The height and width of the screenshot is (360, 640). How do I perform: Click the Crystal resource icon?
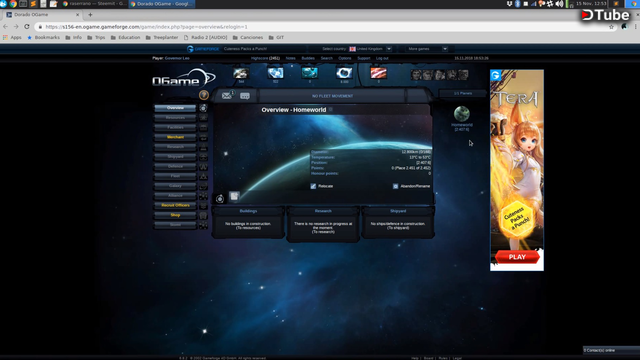(275, 73)
